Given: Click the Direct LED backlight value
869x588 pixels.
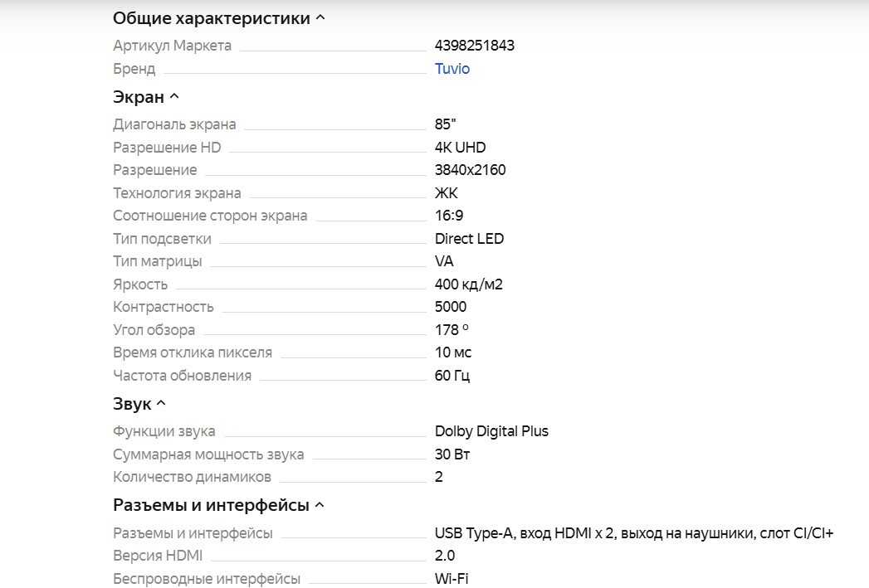Looking at the screenshot, I should pyautogui.click(x=469, y=239).
